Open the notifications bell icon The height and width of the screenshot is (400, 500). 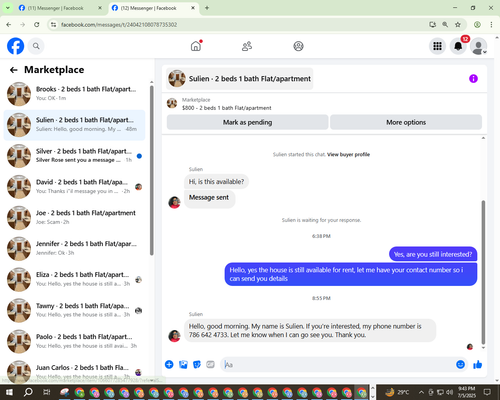(x=458, y=46)
